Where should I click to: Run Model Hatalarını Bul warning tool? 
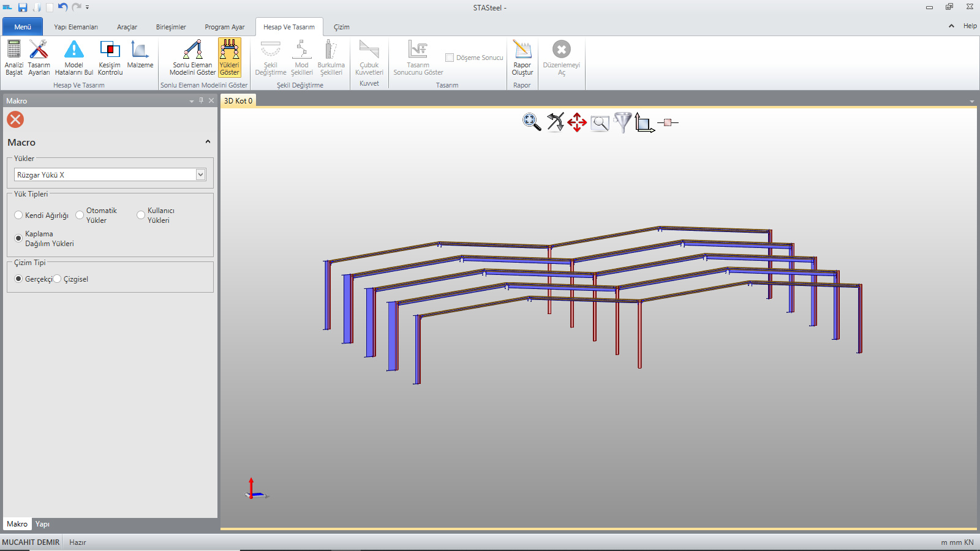click(x=74, y=50)
